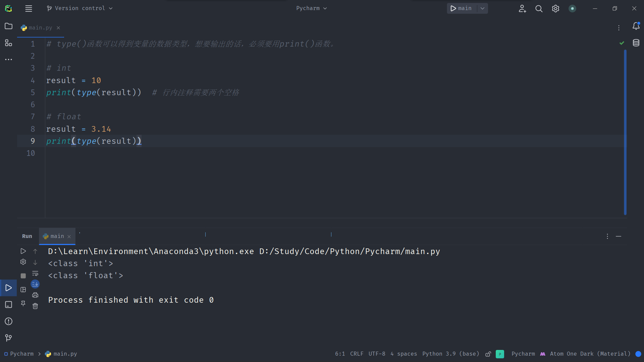Toggle soft-wrap in the run console
The width and height of the screenshot is (644, 362).
[x=35, y=274]
